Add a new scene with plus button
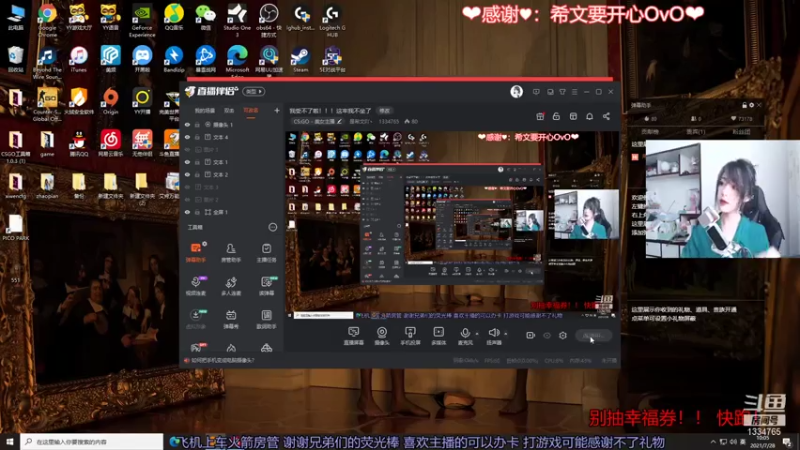This screenshot has width=800, height=450. [x=277, y=110]
